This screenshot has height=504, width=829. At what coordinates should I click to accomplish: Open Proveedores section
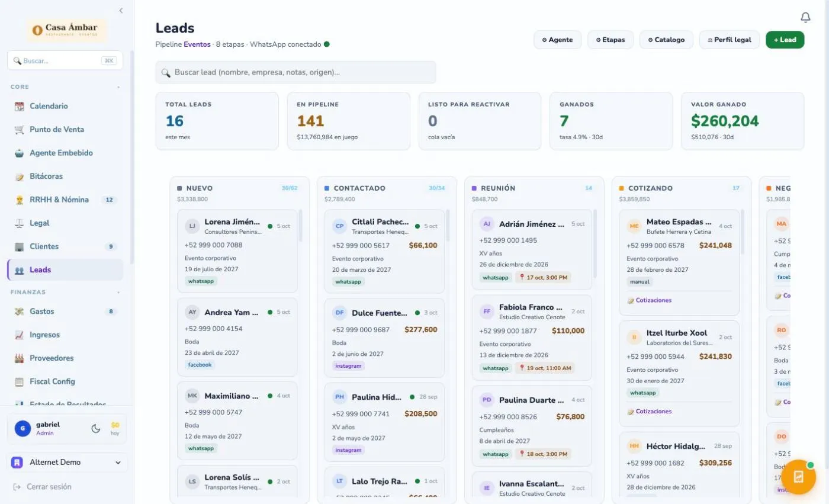65,358
